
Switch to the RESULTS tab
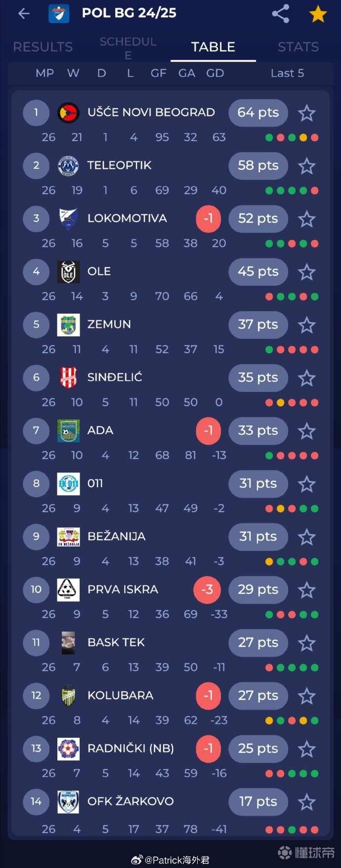(43, 47)
